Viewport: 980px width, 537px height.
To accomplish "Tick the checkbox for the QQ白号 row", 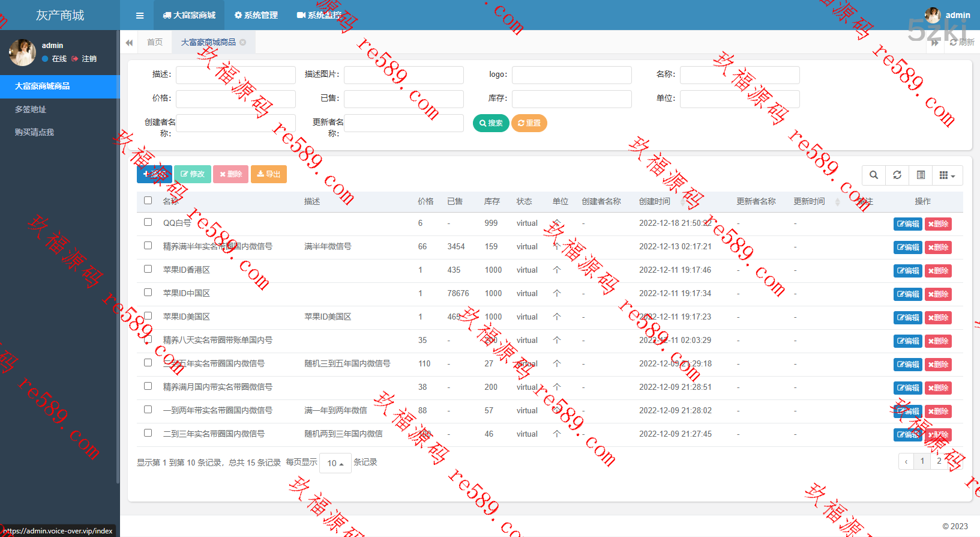I will [x=148, y=222].
